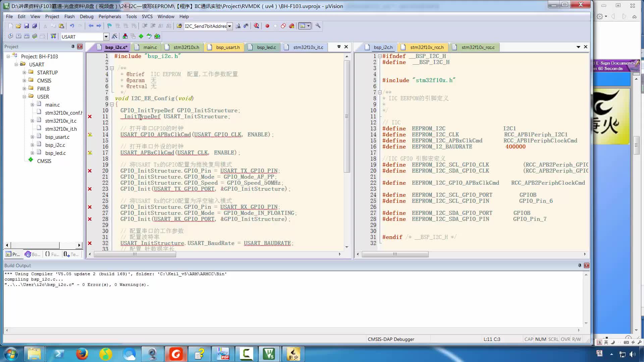Viewport: 644px width, 362px height.
Task: Save the current file via toolbar
Action: pos(26,26)
